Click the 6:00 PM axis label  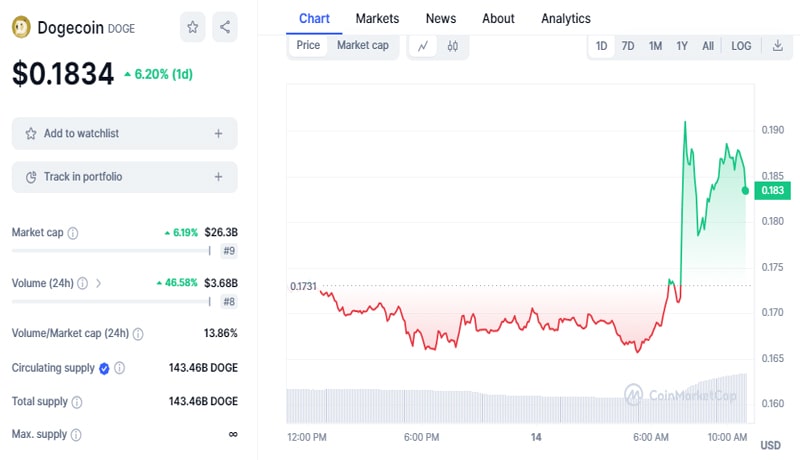421,438
